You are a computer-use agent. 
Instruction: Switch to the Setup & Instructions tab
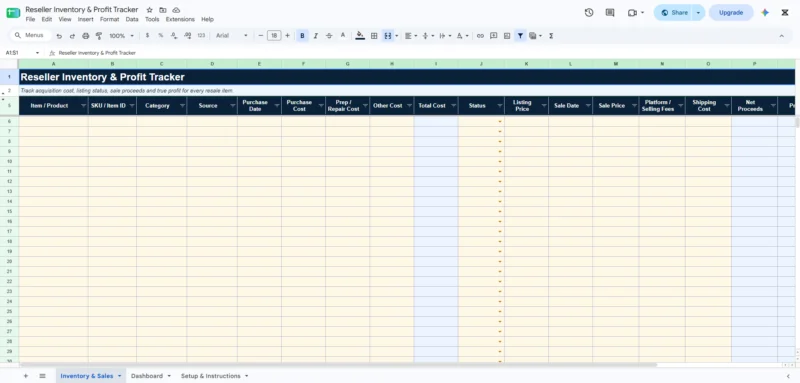(x=211, y=376)
